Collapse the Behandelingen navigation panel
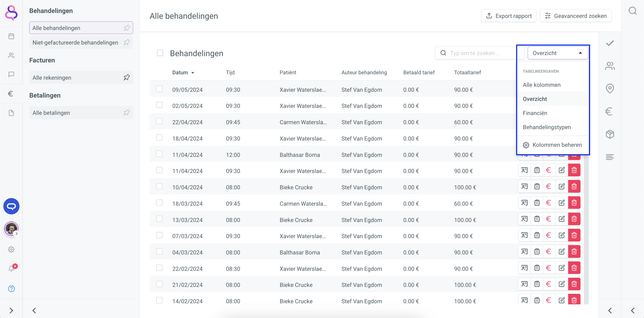The width and height of the screenshot is (644, 318). (34, 310)
